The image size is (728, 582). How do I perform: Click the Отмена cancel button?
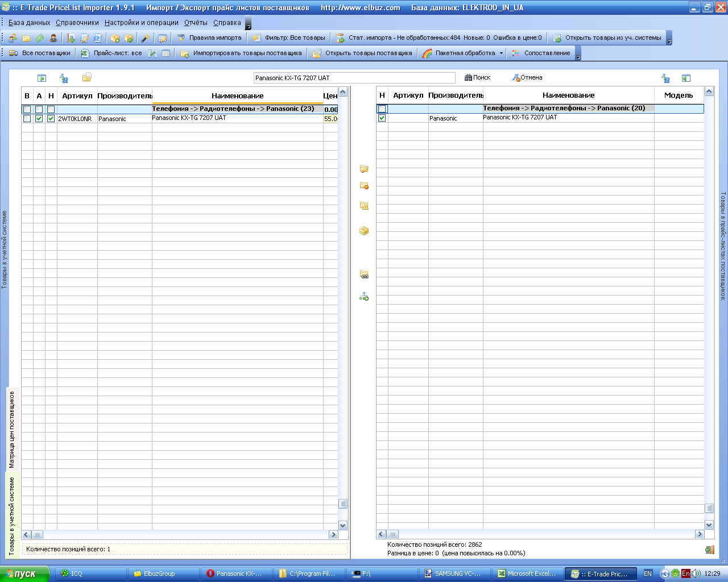pyautogui.click(x=527, y=78)
